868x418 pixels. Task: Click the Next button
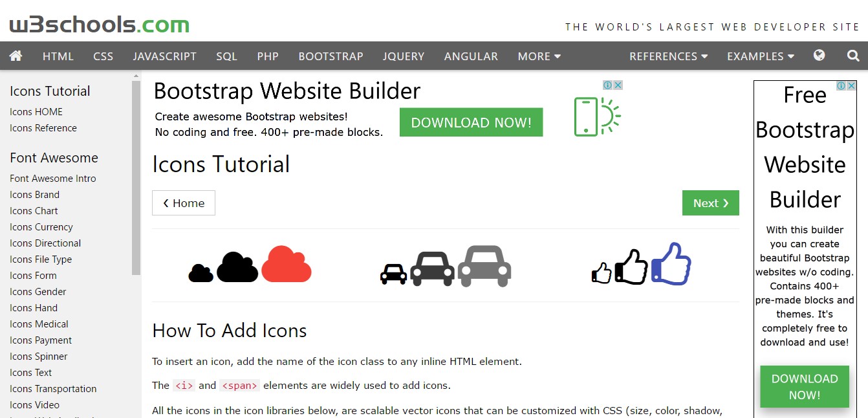point(710,203)
